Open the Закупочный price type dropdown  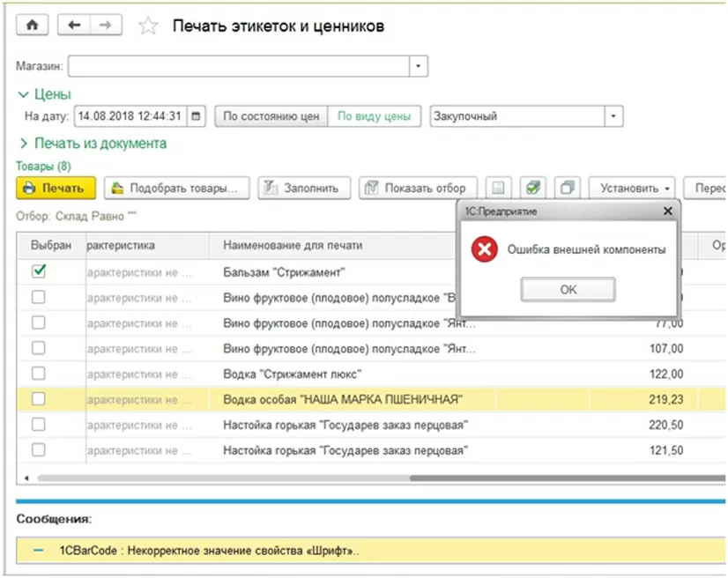[x=613, y=116]
